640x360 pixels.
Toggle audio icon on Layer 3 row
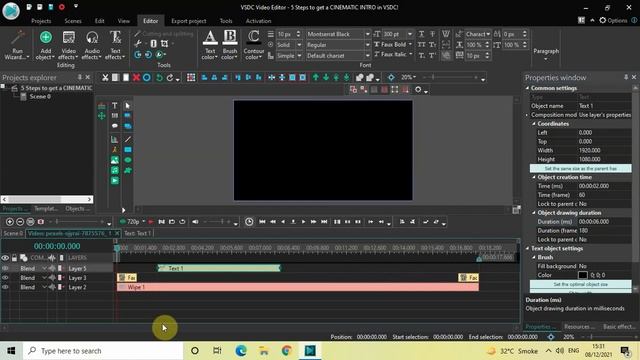coord(52,278)
